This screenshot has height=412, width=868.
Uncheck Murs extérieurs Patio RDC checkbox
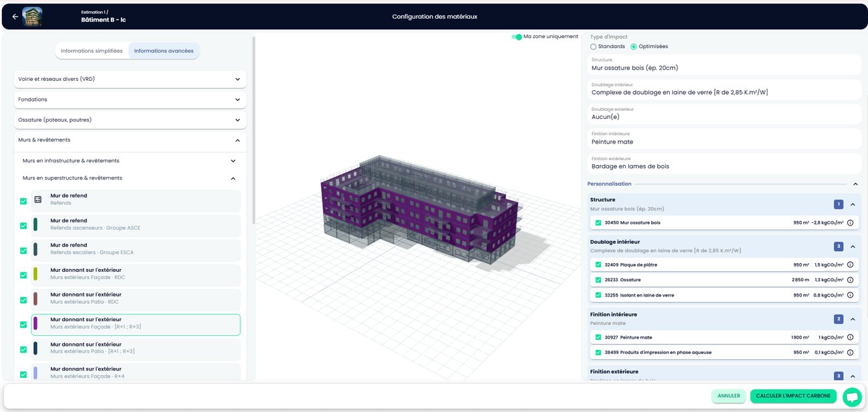click(x=23, y=300)
